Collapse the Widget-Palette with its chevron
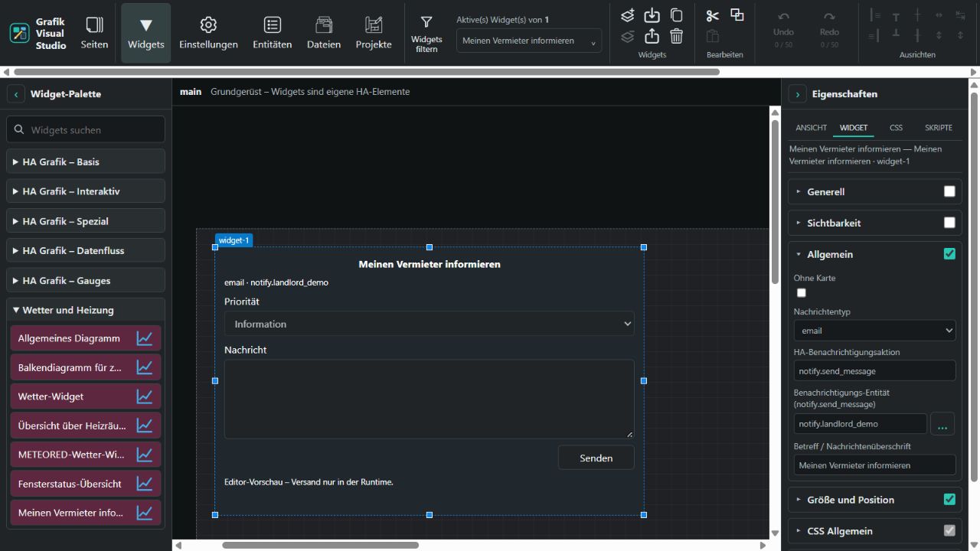The image size is (980, 551). [x=16, y=94]
